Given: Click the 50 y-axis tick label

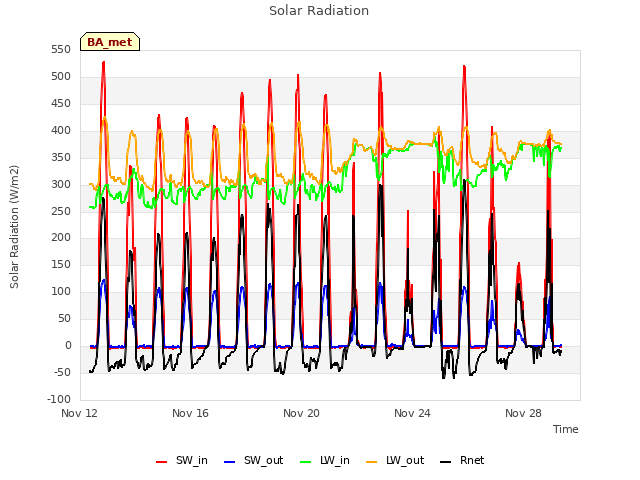Looking at the screenshot, I should click(x=64, y=318).
